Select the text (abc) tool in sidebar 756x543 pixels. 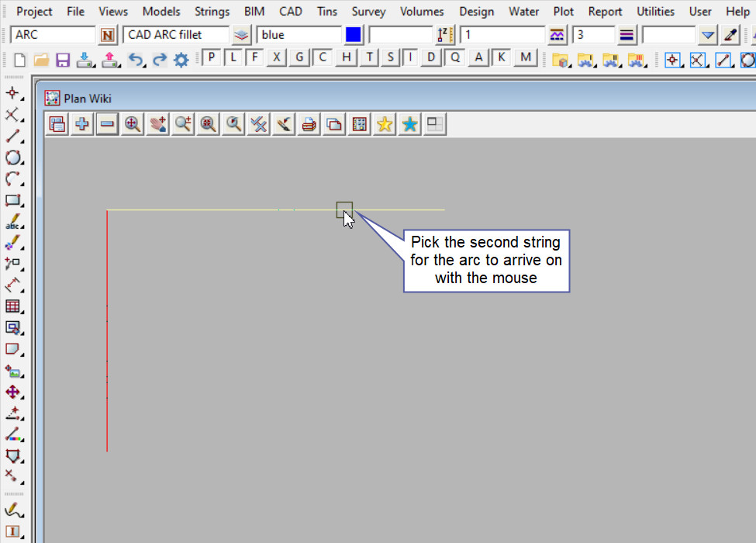coord(13,222)
